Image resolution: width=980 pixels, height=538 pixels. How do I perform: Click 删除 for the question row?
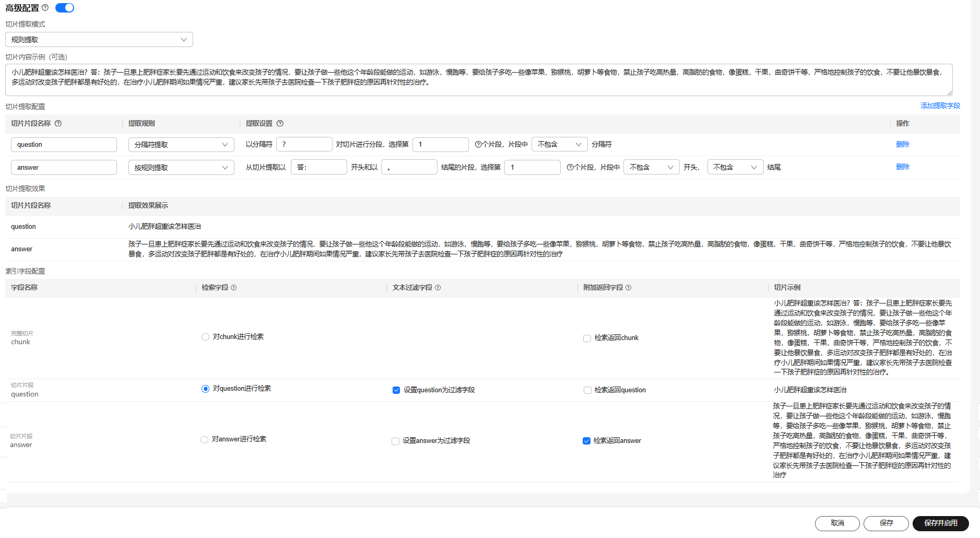point(902,145)
